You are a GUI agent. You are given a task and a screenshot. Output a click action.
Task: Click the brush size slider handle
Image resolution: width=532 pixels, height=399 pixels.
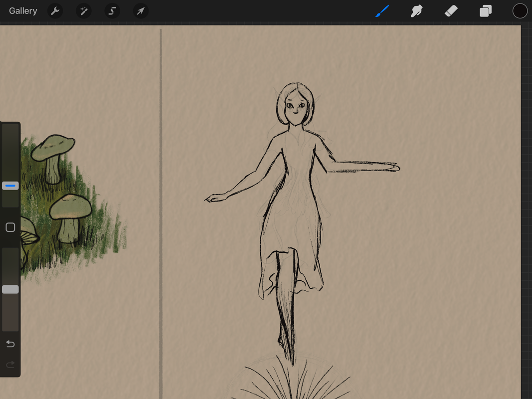10,186
